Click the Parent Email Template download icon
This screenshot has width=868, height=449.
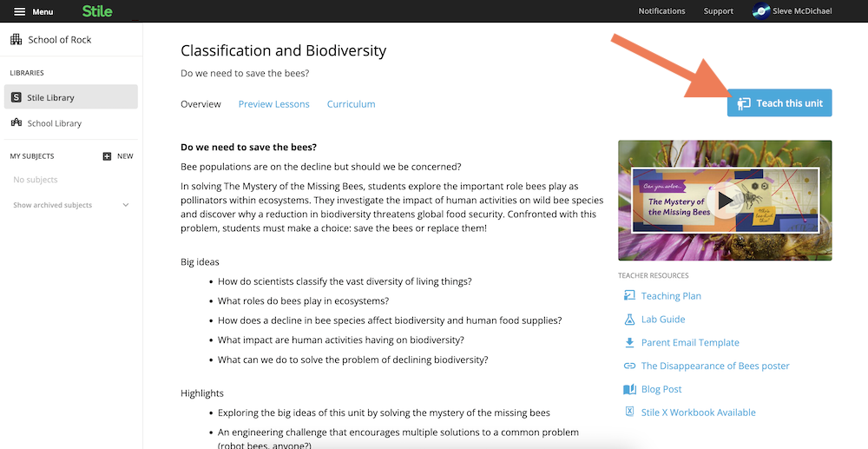tap(630, 343)
